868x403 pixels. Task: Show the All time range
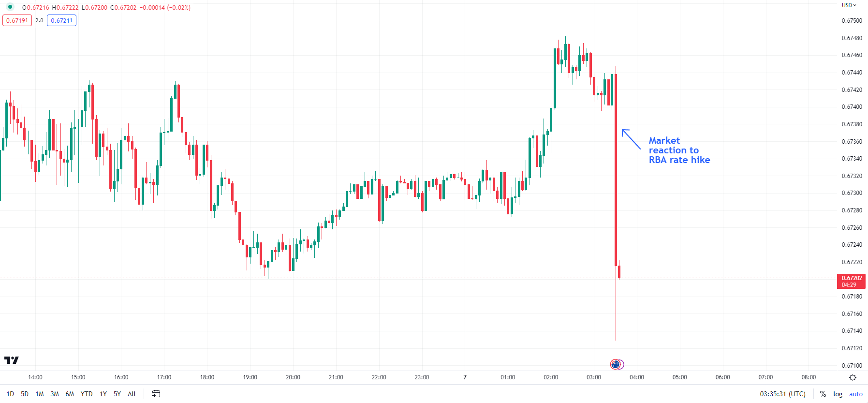[x=132, y=394]
